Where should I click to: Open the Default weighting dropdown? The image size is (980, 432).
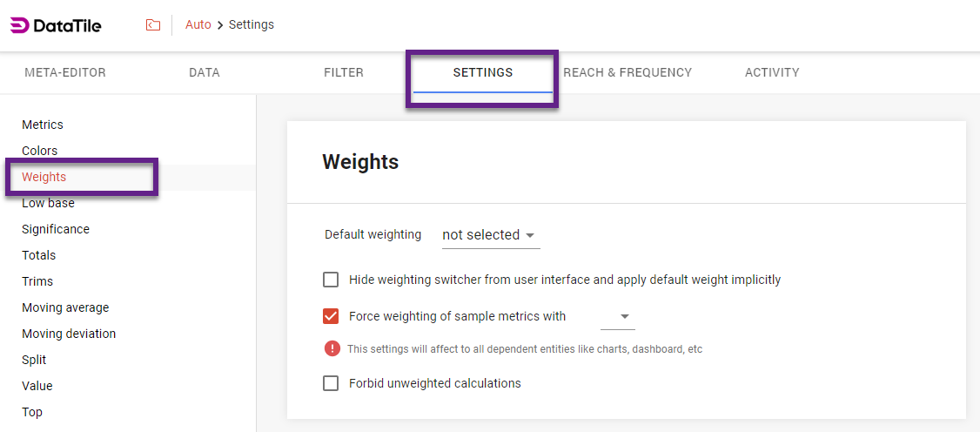click(x=489, y=235)
